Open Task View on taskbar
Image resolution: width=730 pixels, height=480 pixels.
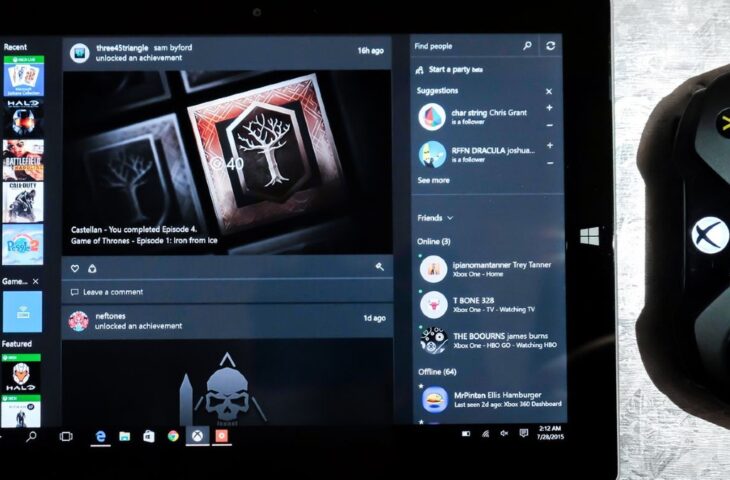66,436
